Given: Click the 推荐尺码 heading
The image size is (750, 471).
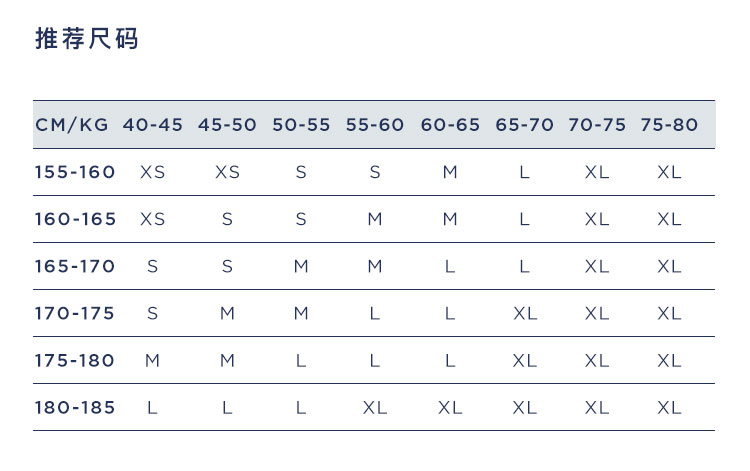Looking at the screenshot, I should pos(86,39).
